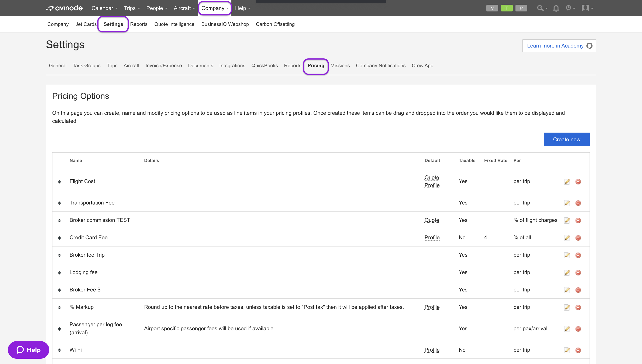
Task: Open the Integrations settings tab
Action: (232, 66)
